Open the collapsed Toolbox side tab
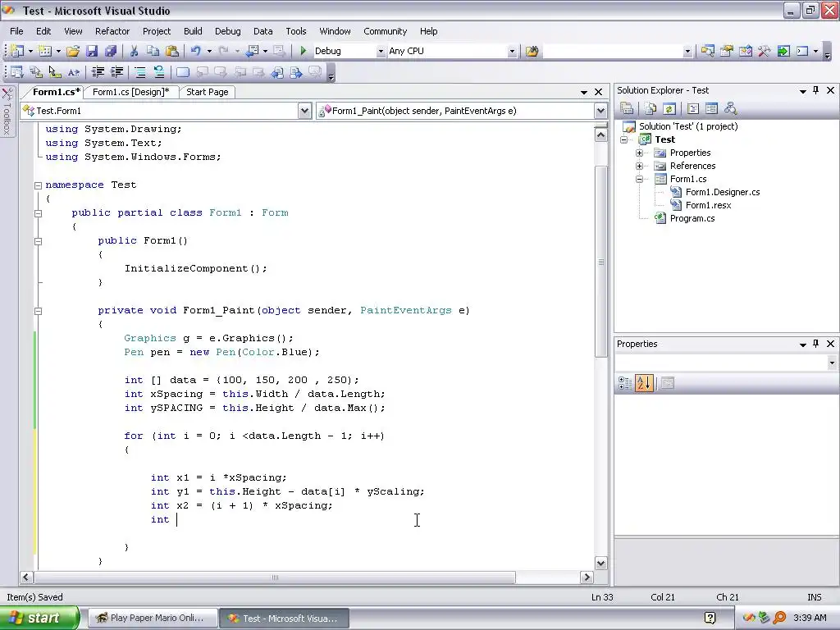The image size is (840, 630). coord(7,112)
